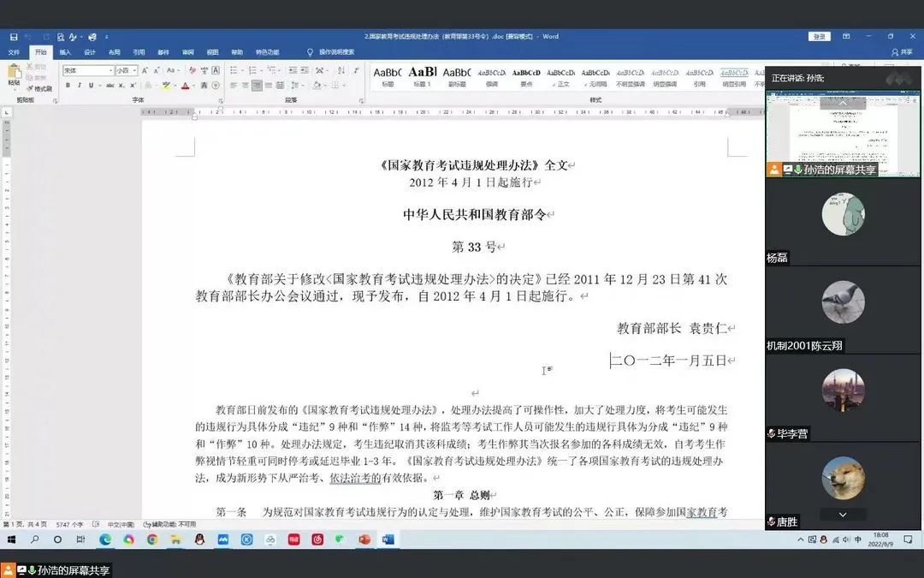This screenshot has width=924, height=578.
Task: Toggle the character shading icon
Action: tap(204, 86)
